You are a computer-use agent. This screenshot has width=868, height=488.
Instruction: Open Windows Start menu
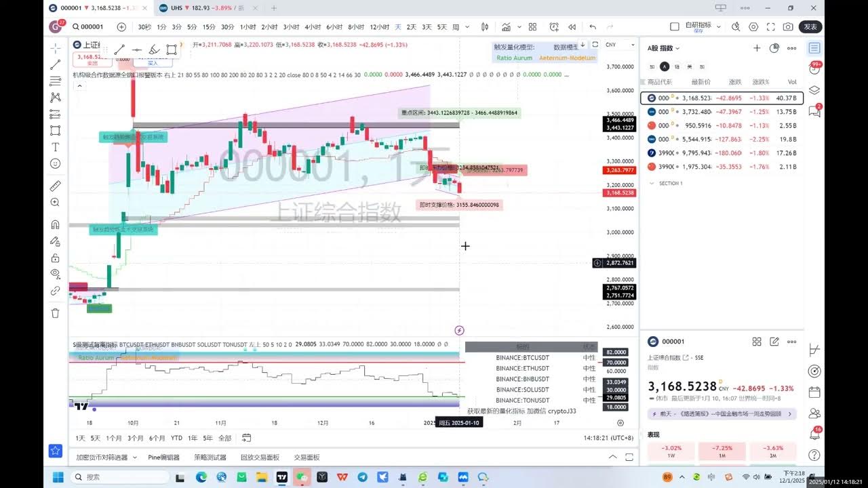pyautogui.click(x=58, y=477)
